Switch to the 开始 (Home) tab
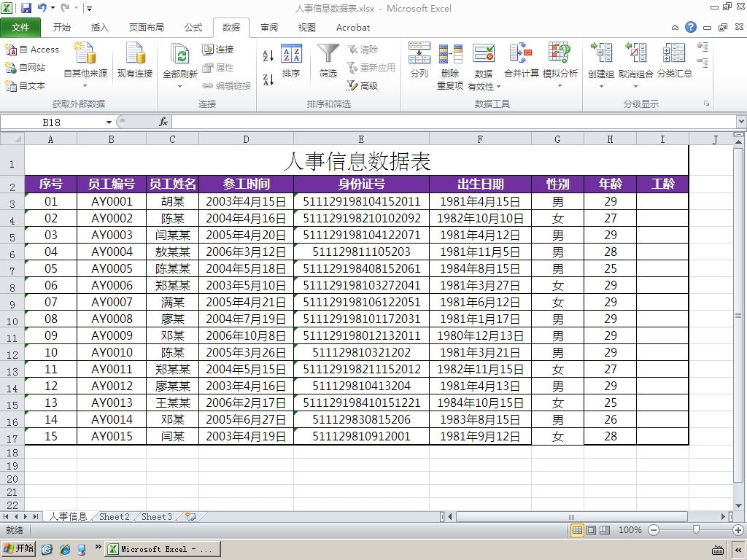 coord(61,28)
